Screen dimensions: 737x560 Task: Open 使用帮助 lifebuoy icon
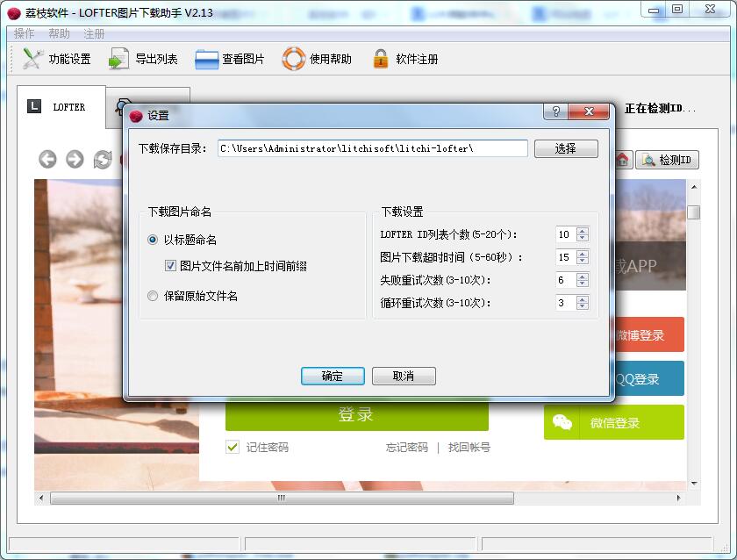(x=294, y=59)
